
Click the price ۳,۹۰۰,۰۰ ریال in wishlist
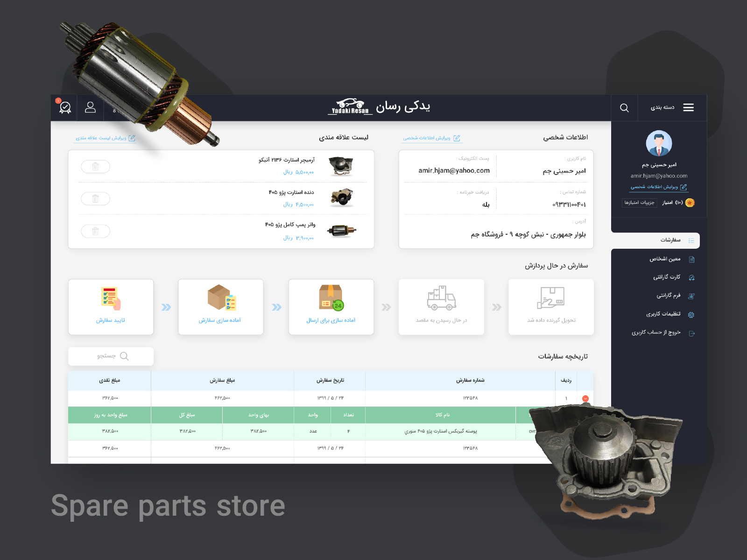pyautogui.click(x=298, y=238)
